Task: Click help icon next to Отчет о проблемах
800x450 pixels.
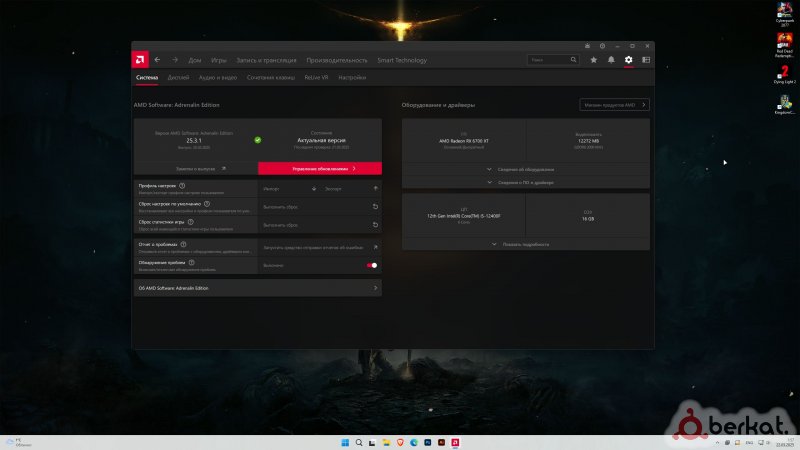Action: [183, 244]
